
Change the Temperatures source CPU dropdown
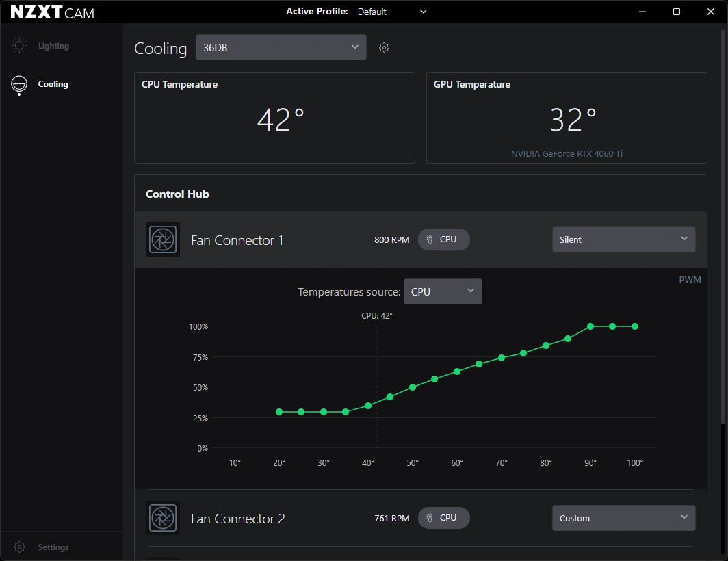coord(443,291)
